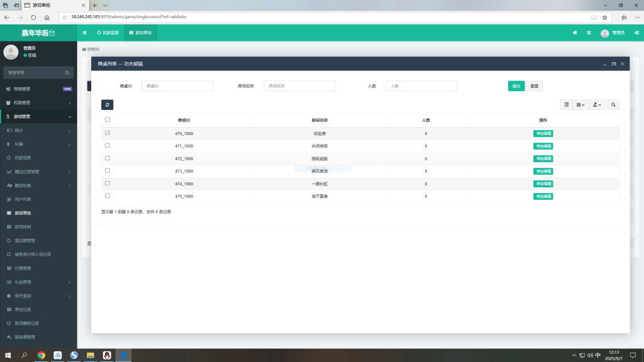Check the select-all checkbox in the table header
This screenshot has height=362, width=644.
point(108,119)
